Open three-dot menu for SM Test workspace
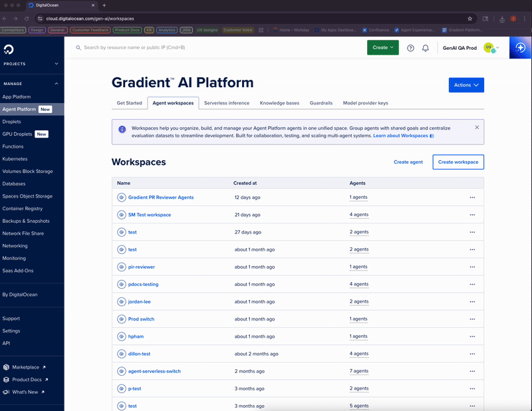This screenshot has height=411, width=532. [x=472, y=215]
